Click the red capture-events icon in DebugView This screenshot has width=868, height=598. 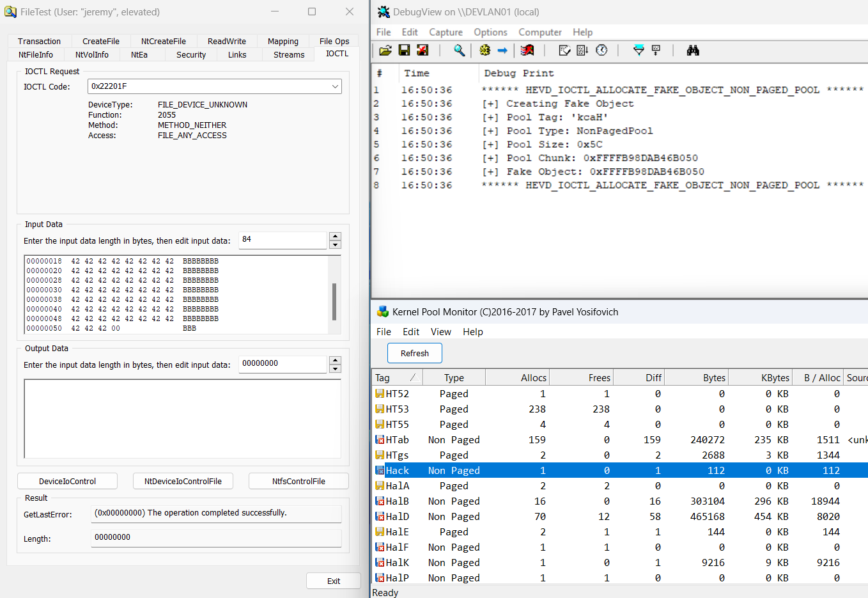(x=527, y=50)
